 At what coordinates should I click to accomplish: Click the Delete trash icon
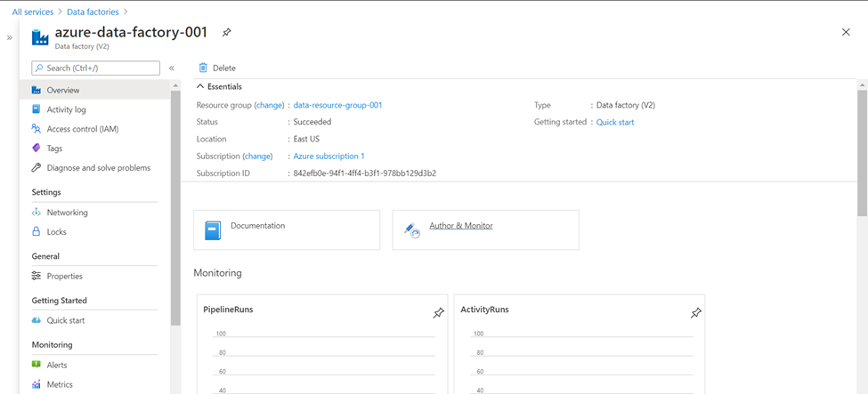coord(203,68)
